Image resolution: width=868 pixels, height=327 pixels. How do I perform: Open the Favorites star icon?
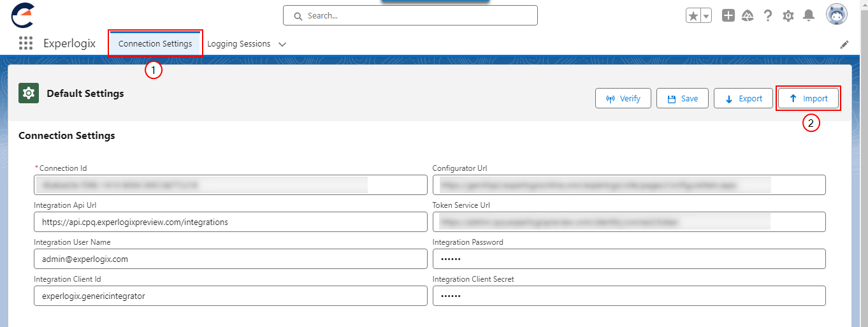tap(693, 16)
